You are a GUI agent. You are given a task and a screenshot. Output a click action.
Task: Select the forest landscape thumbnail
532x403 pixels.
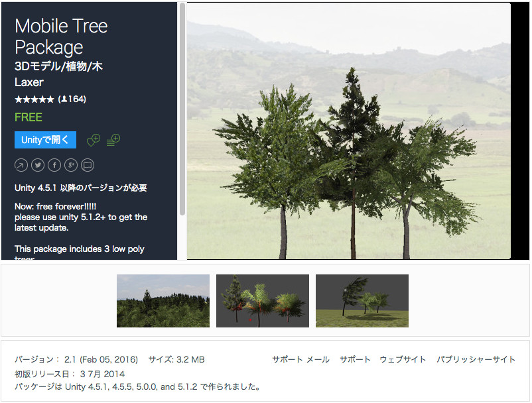pyautogui.click(x=163, y=301)
